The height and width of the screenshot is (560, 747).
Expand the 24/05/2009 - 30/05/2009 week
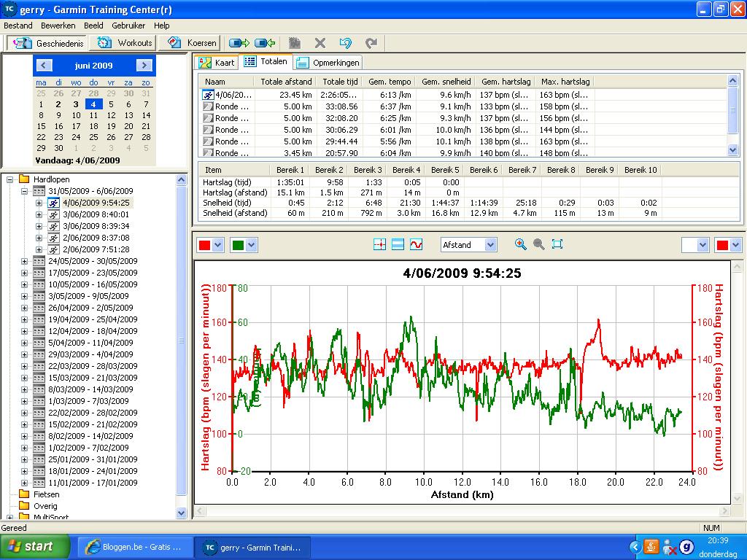tap(24, 262)
